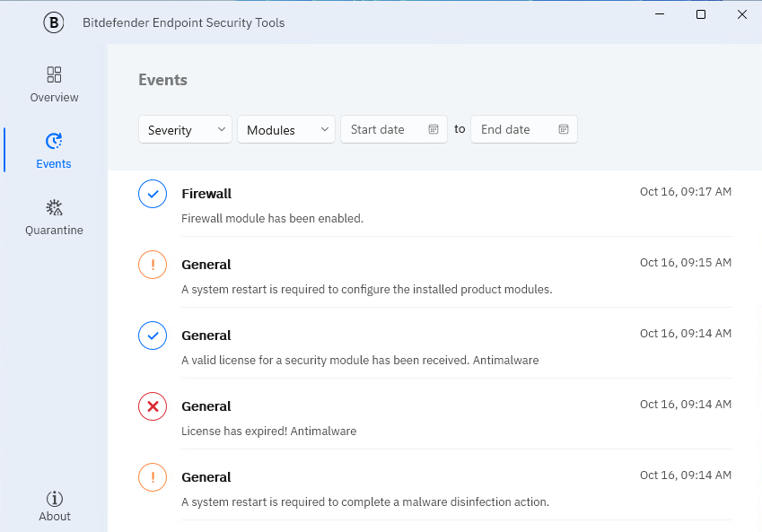762x532 pixels.
Task: Expand the Modules filter dropdown
Action: (285, 129)
